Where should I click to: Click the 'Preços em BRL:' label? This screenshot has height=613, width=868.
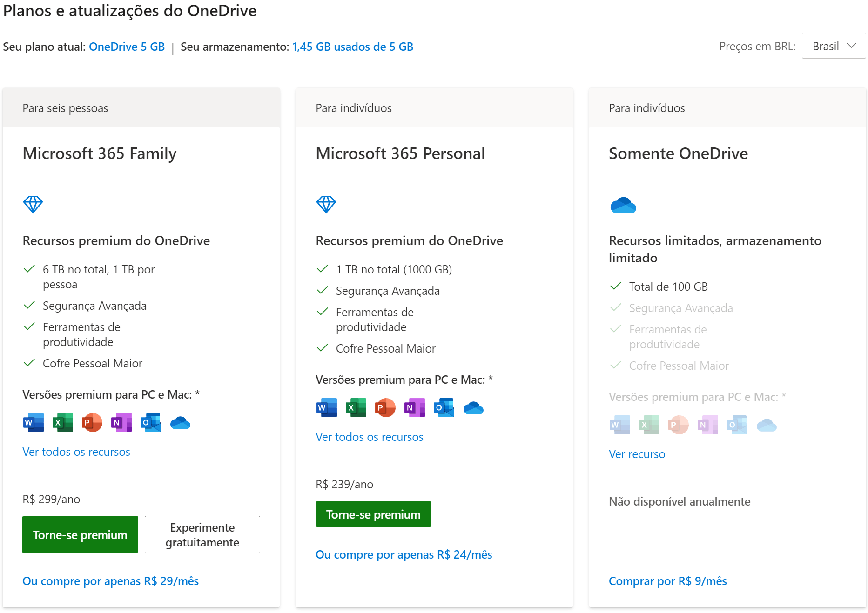757,46
